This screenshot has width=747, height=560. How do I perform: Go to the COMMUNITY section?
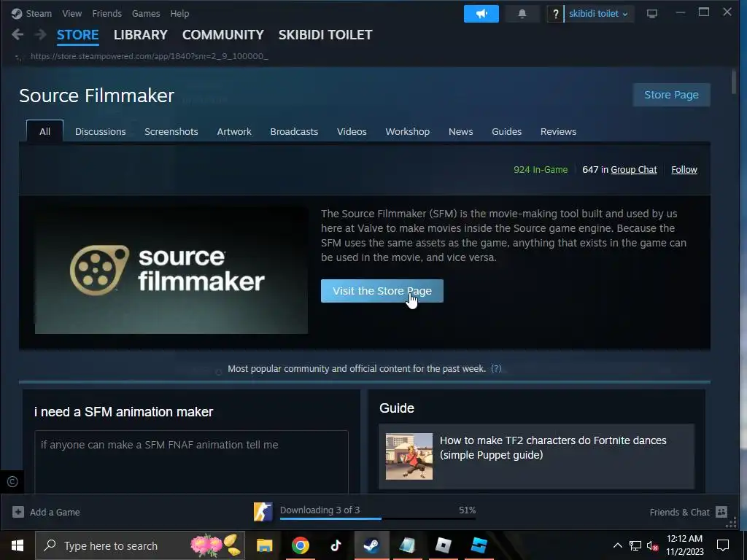(x=223, y=35)
